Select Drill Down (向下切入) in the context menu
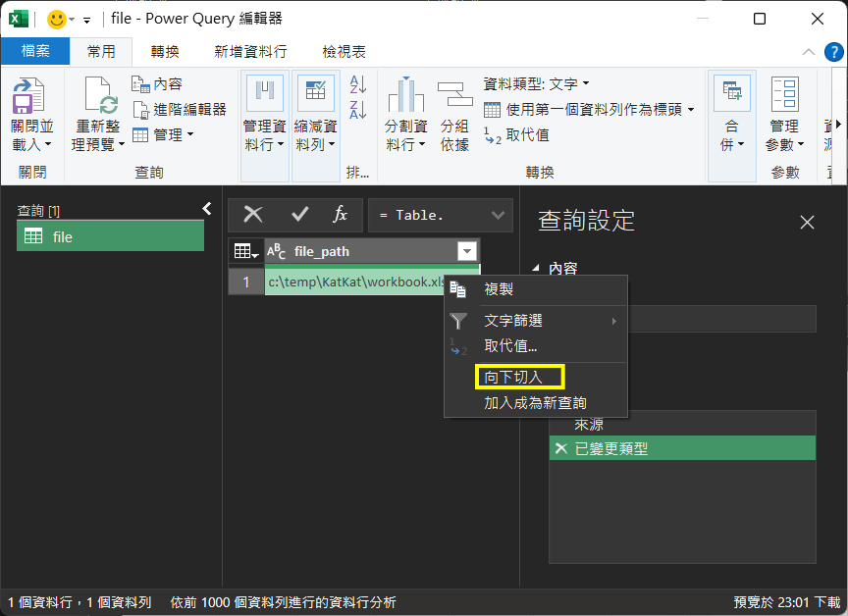 click(x=513, y=377)
